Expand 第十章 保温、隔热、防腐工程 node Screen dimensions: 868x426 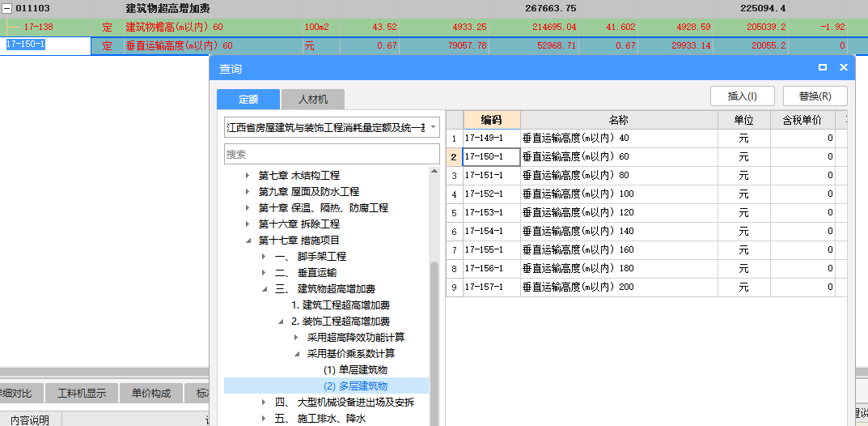coord(248,208)
